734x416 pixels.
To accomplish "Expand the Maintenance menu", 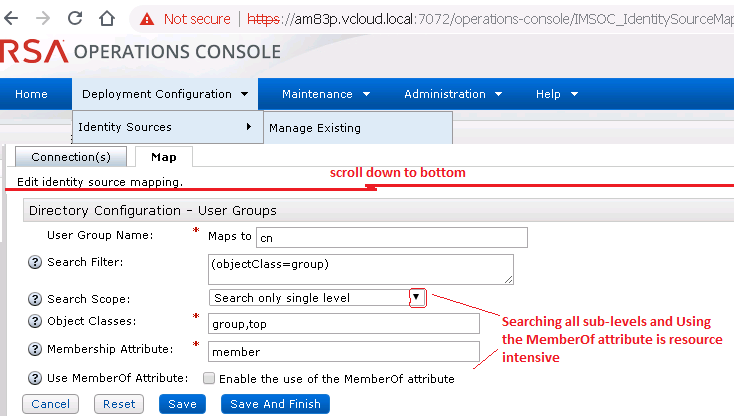I will (326, 94).
